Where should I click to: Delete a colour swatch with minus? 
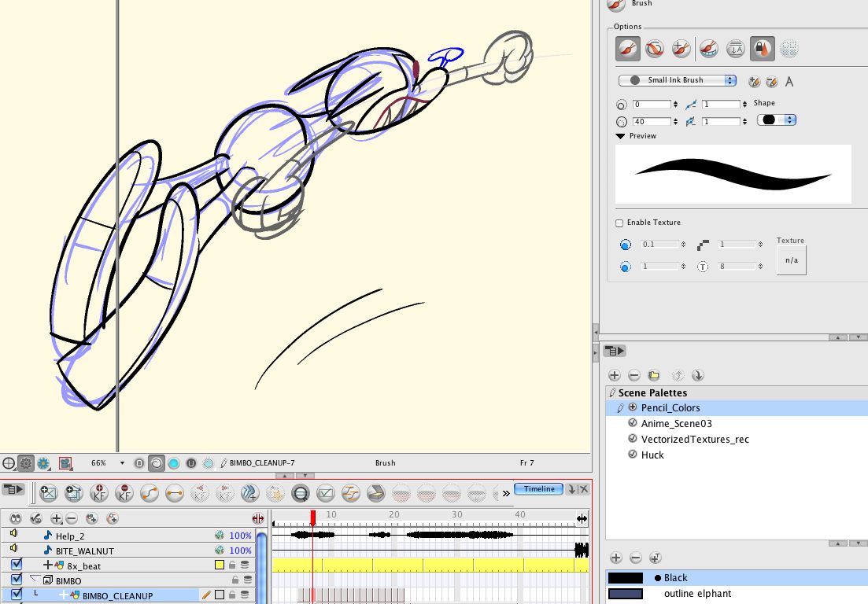636,558
